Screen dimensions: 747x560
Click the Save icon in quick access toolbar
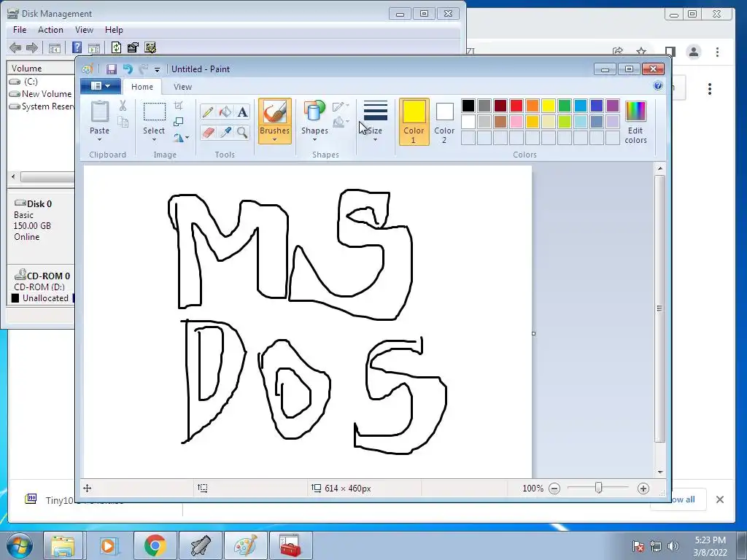pyautogui.click(x=112, y=69)
